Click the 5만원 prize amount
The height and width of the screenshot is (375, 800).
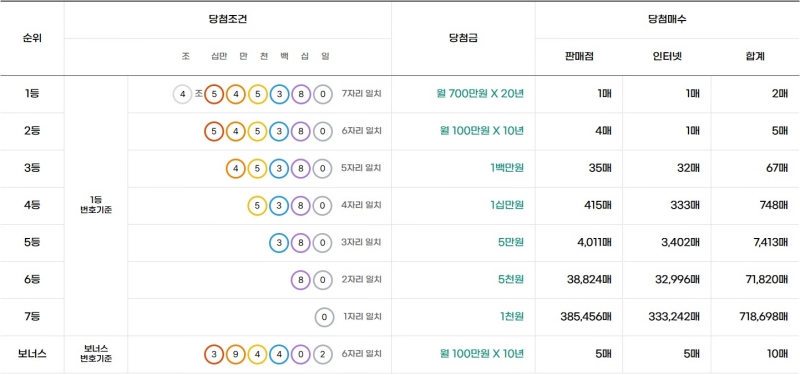(511, 242)
